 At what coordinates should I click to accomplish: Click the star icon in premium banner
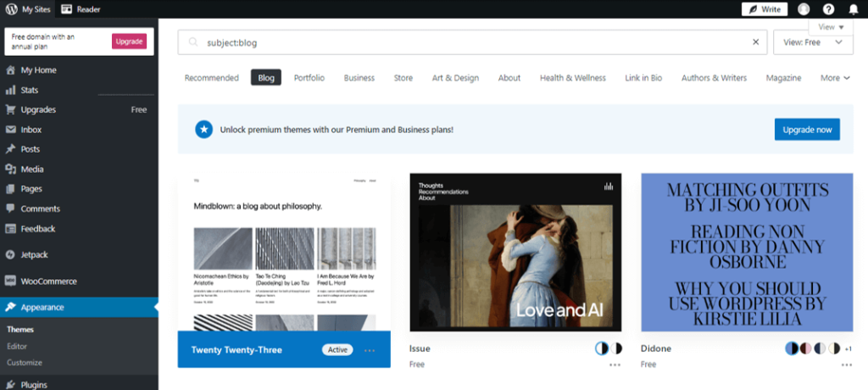tap(203, 130)
